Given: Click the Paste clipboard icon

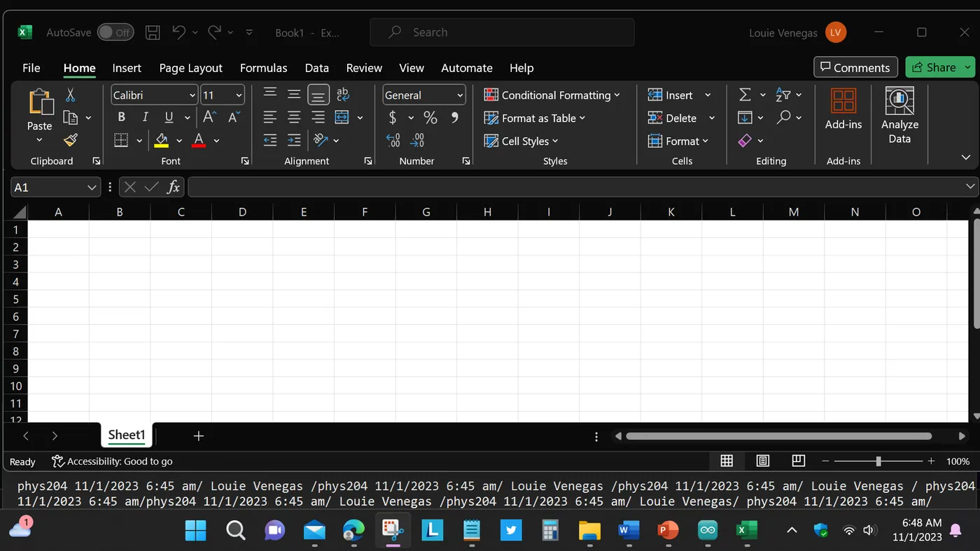Looking at the screenshot, I should coord(40,102).
